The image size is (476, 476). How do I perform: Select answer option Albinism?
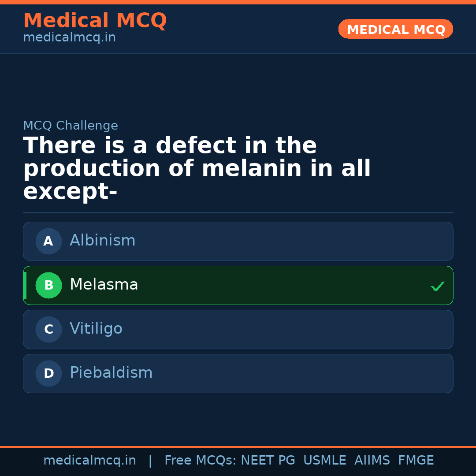point(238,241)
